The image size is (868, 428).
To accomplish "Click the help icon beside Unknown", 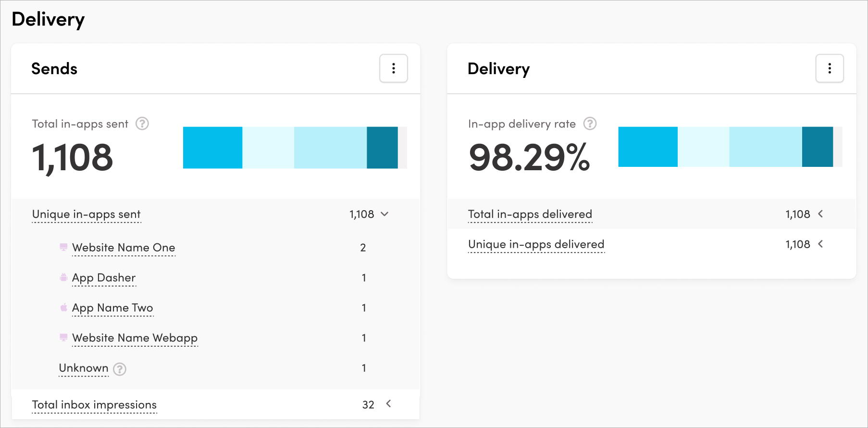I will pos(120,369).
